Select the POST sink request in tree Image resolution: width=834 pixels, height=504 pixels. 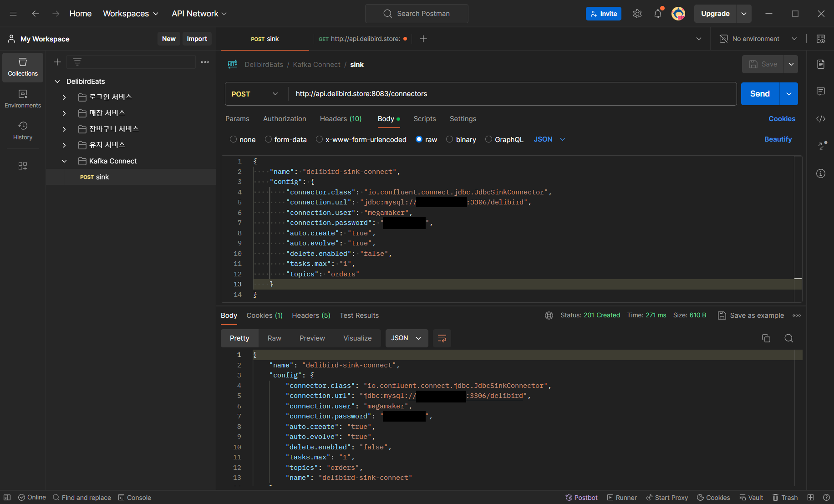pyautogui.click(x=131, y=177)
